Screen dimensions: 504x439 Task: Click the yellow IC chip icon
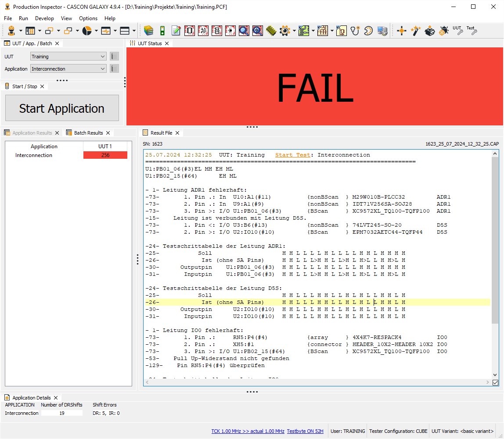click(271, 31)
